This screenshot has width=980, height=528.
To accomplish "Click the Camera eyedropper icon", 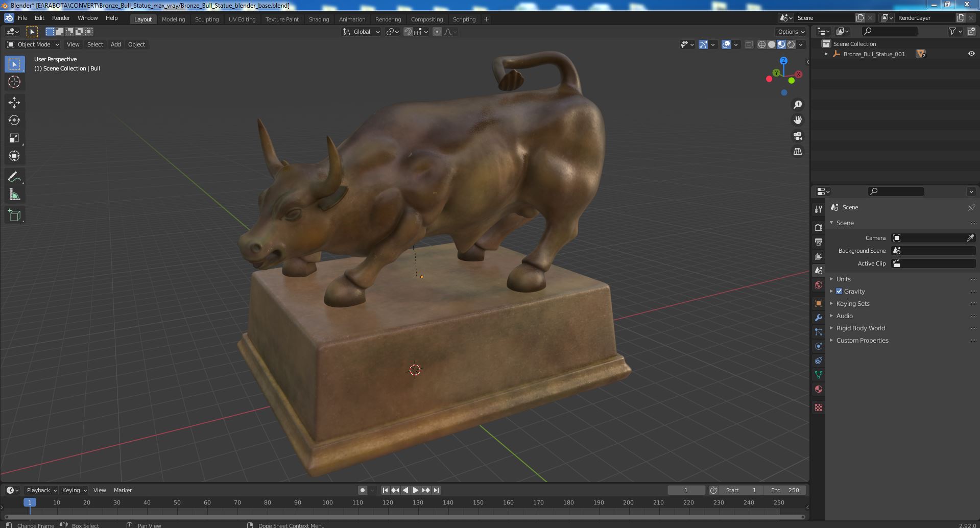I will [x=970, y=238].
